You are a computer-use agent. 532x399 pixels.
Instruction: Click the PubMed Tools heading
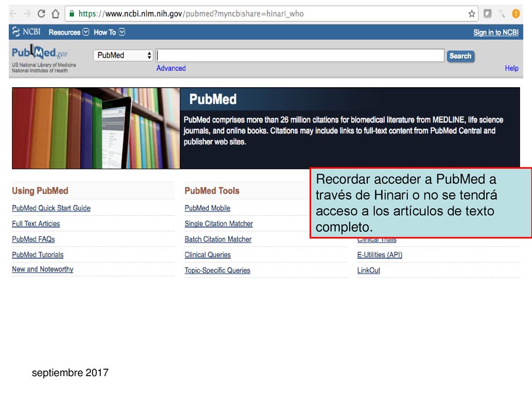(x=212, y=191)
